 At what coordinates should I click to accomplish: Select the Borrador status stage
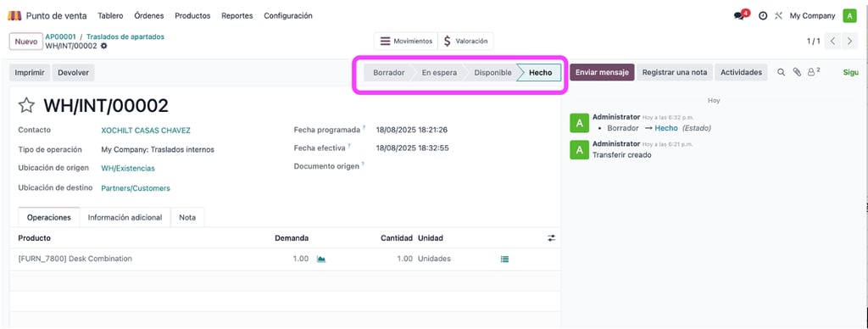388,73
